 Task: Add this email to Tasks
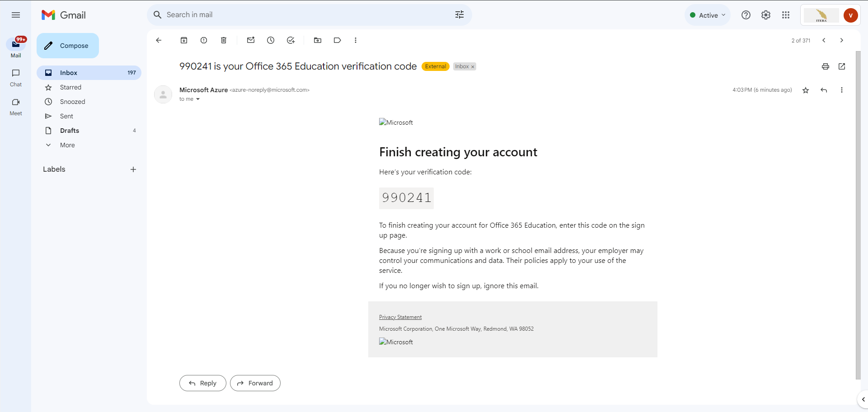coord(291,40)
